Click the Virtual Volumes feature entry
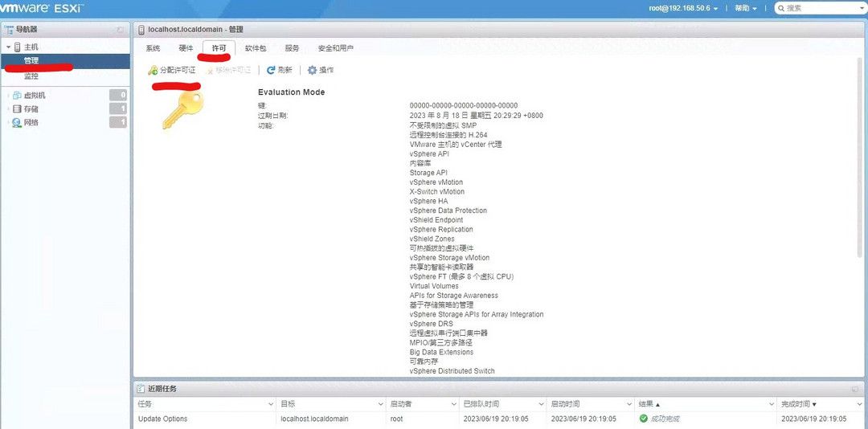Screen dimensions: 868x429 pos(434,286)
